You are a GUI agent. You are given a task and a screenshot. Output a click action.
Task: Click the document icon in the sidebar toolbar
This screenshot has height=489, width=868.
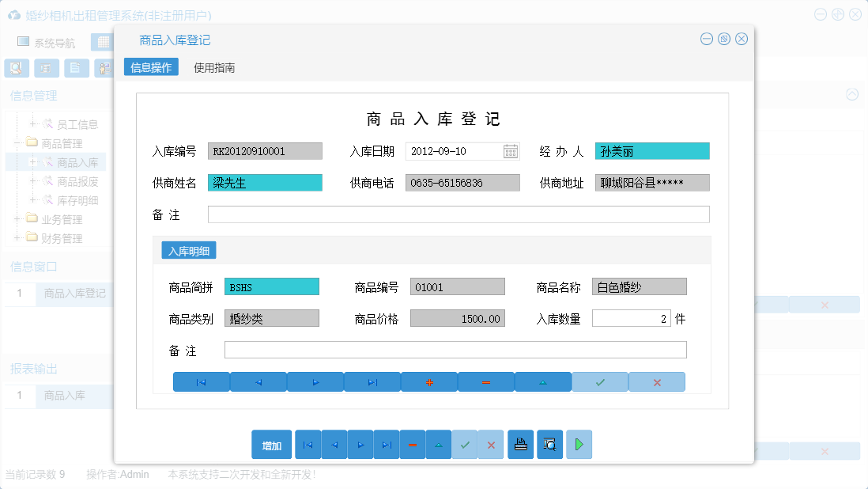(x=75, y=68)
